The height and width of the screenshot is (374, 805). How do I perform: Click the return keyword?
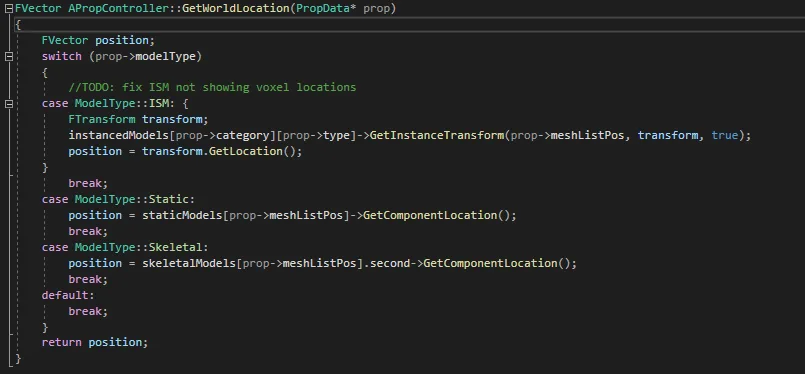[62, 342]
